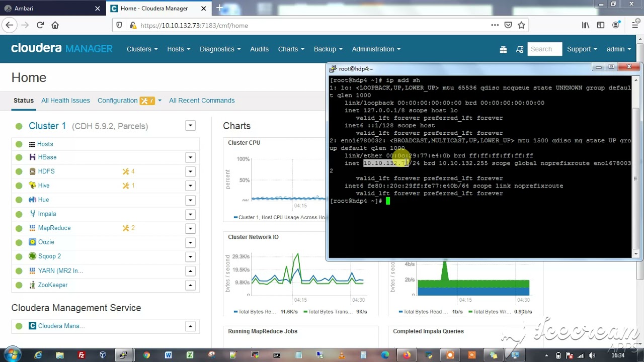Click Sqoop 2 service icon

pyautogui.click(x=32, y=256)
